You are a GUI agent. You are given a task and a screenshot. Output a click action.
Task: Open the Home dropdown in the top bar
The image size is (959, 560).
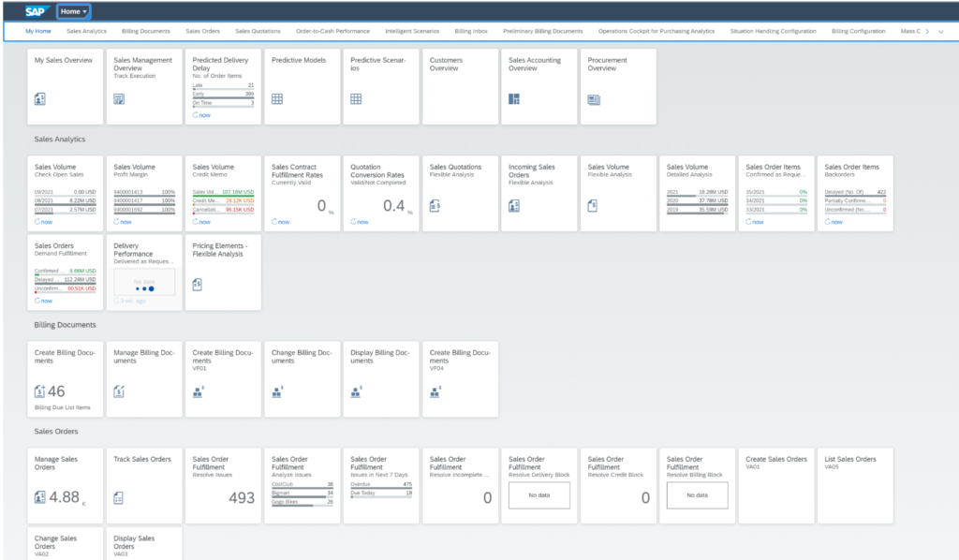coord(73,12)
